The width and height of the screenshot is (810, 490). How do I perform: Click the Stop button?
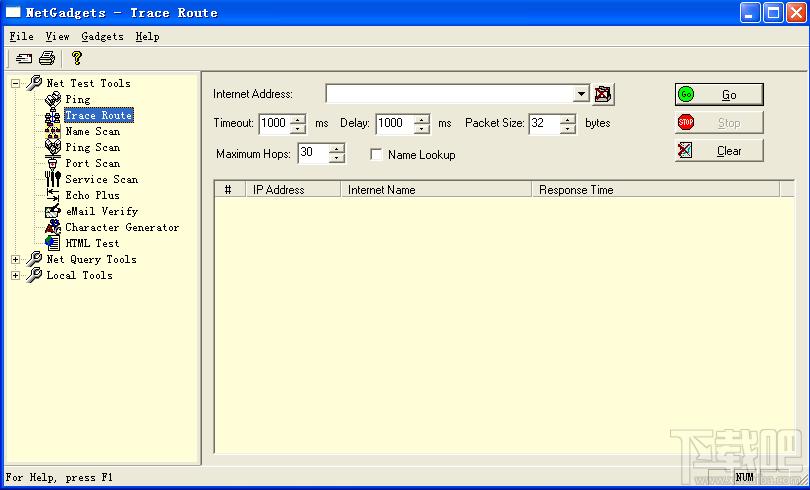(x=719, y=122)
